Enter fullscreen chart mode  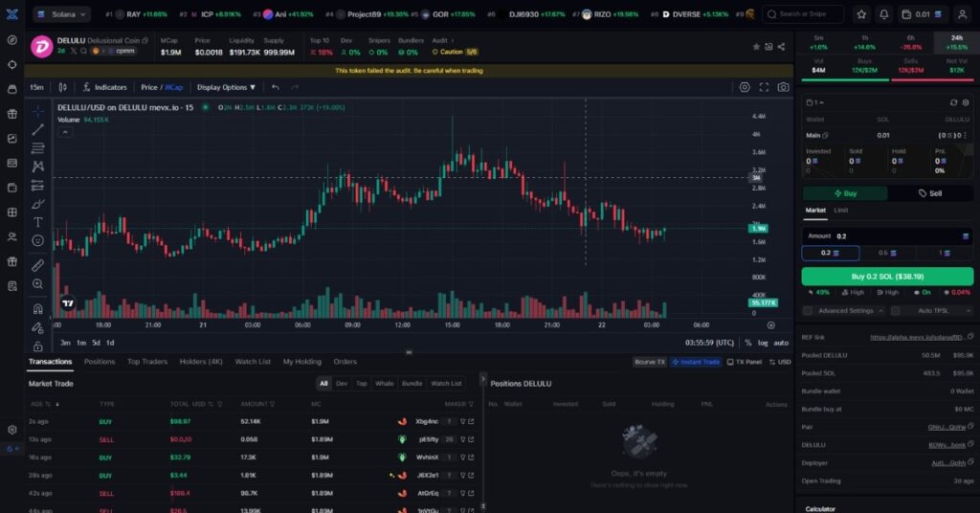tap(764, 87)
